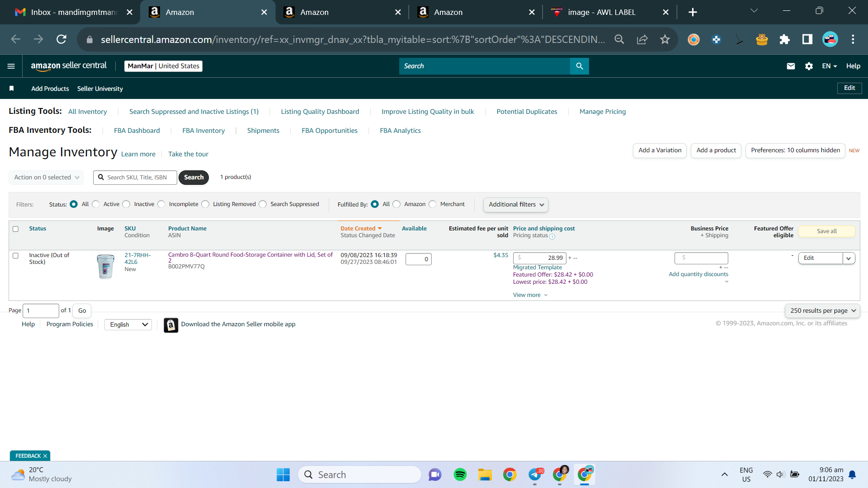Check the select-all checkbox in table header

pyautogui.click(x=15, y=229)
